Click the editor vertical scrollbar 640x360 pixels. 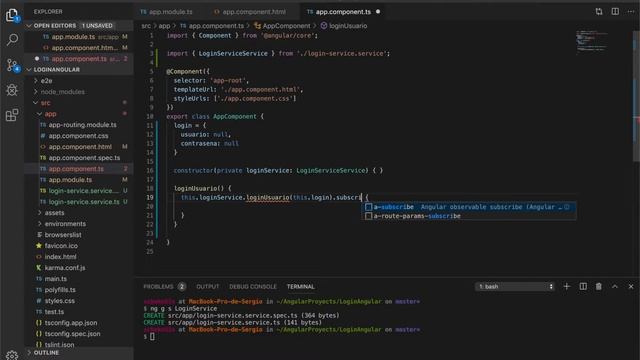click(636, 96)
